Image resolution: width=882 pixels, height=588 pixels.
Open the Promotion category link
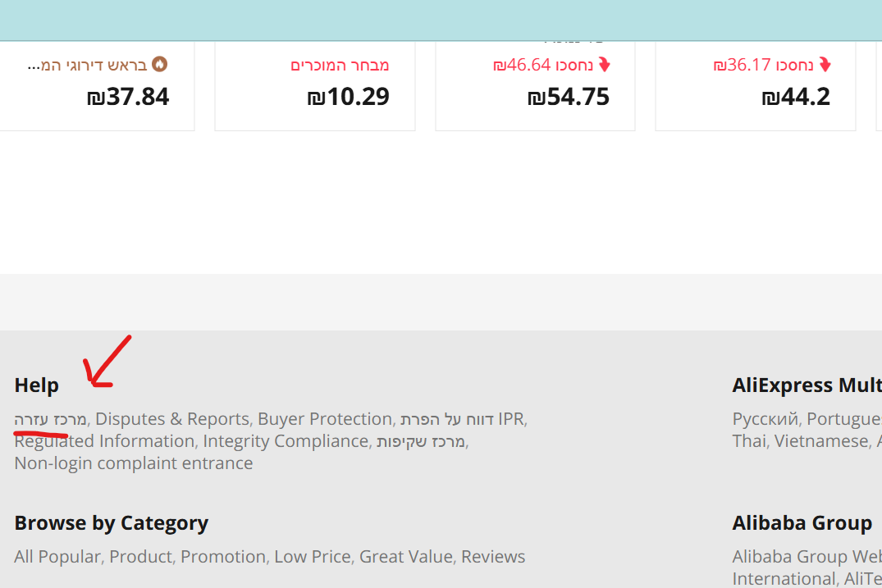[x=223, y=557]
